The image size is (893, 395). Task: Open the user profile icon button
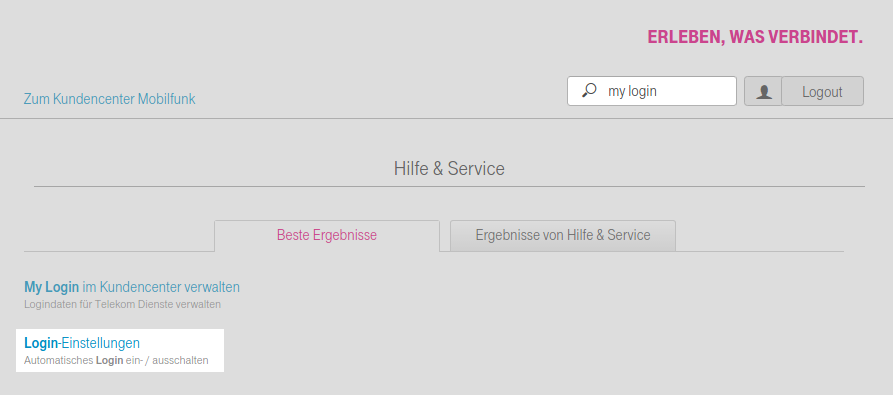[x=763, y=91]
